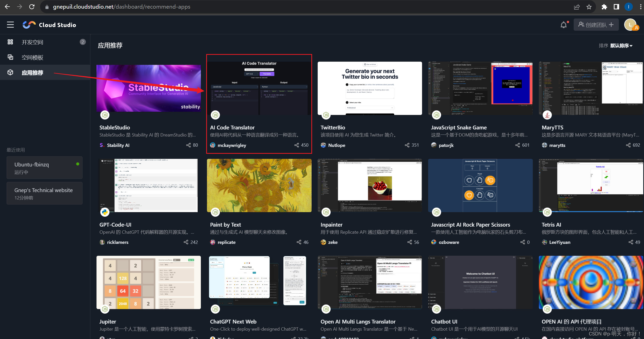The image size is (644, 339).
Task: Click mckaywrigley author avatar
Action: coord(213,145)
